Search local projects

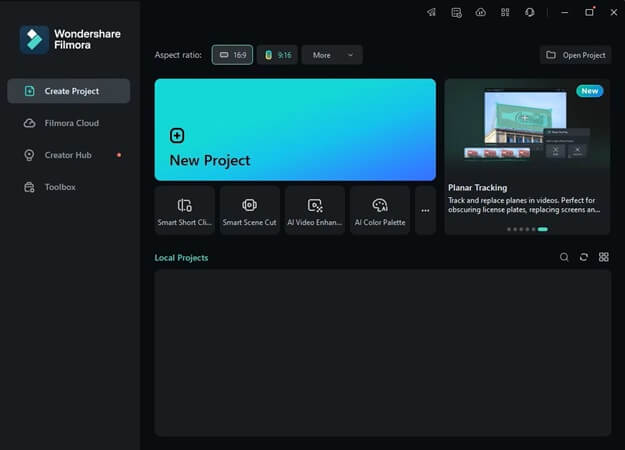(564, 257)
